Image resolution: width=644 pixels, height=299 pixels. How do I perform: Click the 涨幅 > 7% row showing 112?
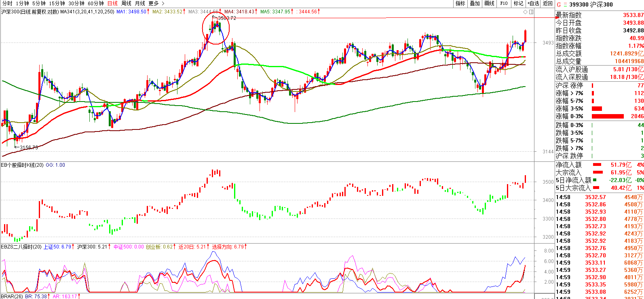[600, 93]
